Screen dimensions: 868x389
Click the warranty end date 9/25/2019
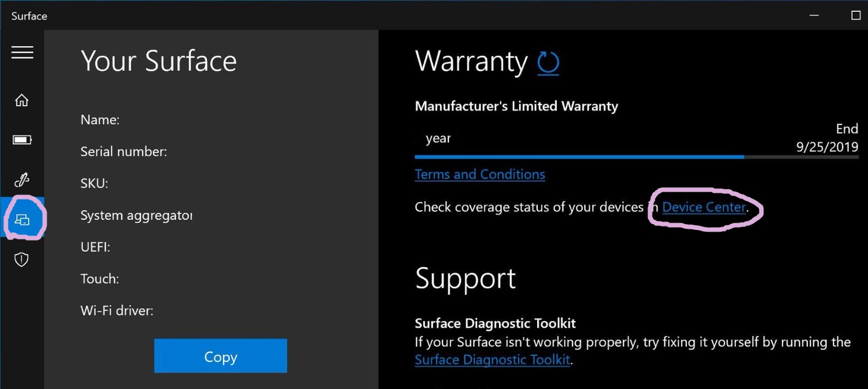click(x=826, y=147)
